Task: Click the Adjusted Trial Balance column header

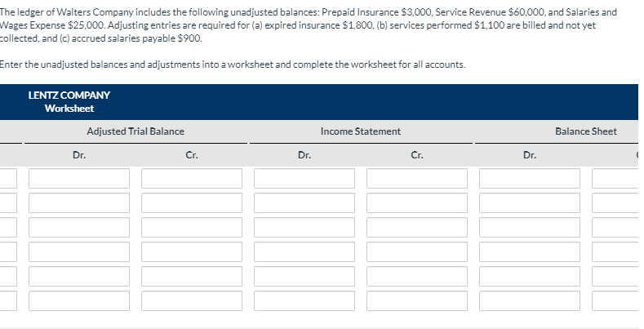Action: (135, 131)
